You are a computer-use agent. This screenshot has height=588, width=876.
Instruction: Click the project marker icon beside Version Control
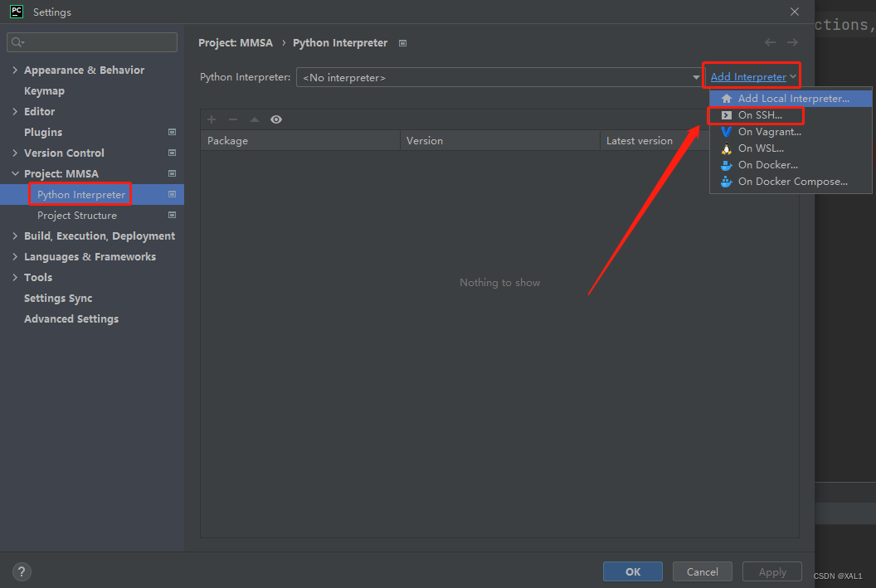point(172,153)
